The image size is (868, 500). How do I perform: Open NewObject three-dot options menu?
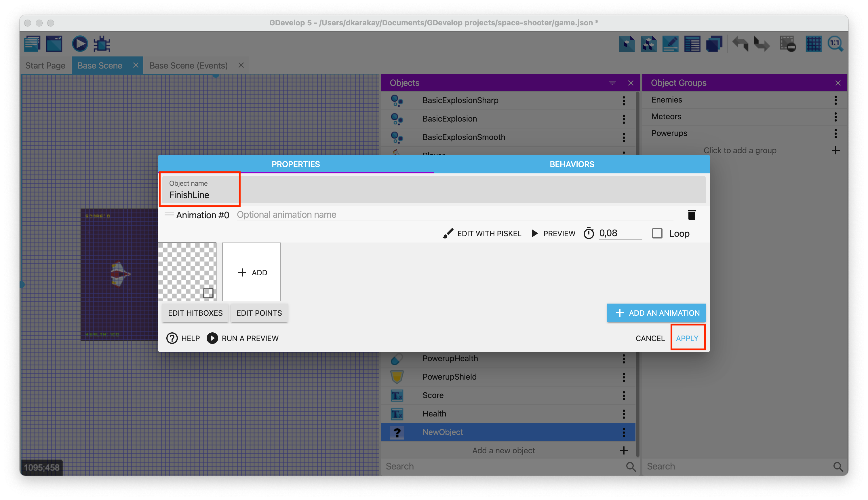point(624,432)
